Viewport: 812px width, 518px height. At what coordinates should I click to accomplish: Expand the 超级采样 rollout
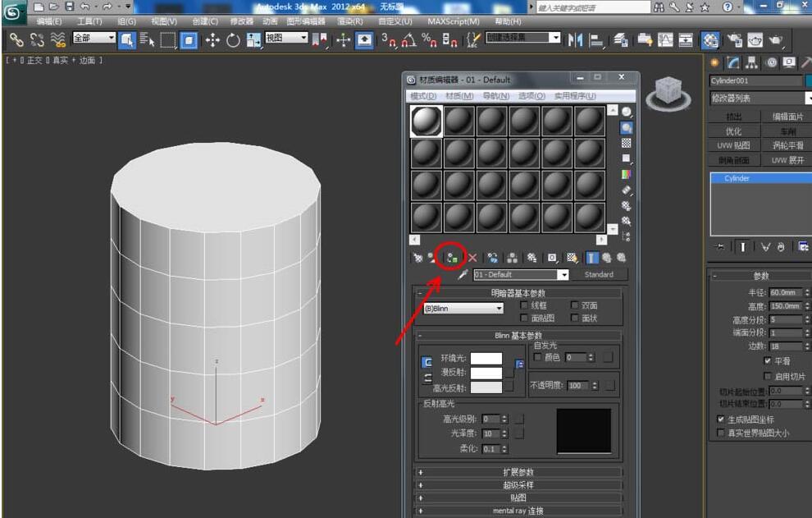(x=518, y=485)
